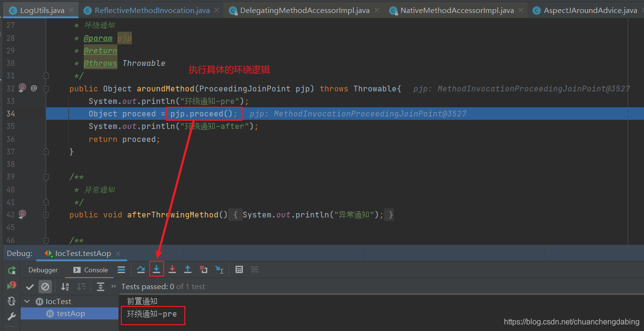
Task: Click the @throws tag in the Javadoc
Action: [101, 64]
